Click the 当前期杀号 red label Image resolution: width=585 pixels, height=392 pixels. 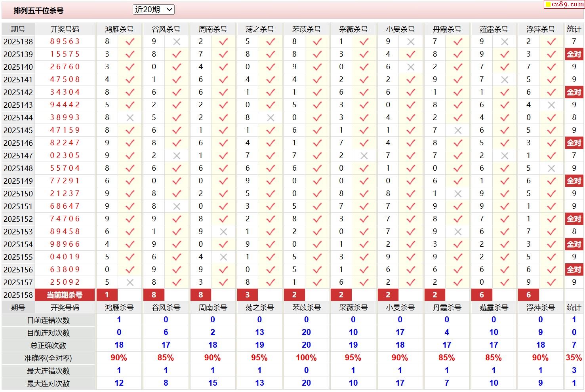tap(65, 295)
